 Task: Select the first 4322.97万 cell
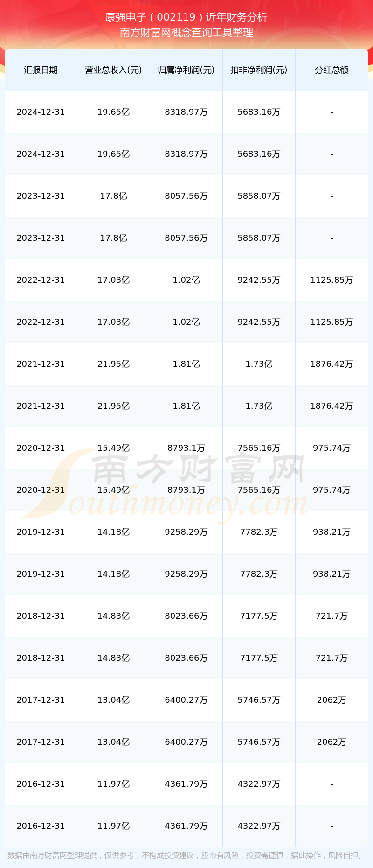(259, 784)
